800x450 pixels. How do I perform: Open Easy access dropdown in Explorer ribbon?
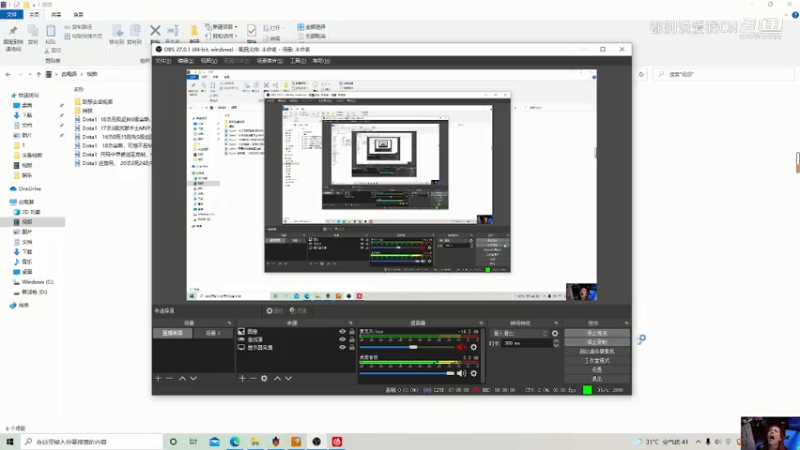coord(221,36)
